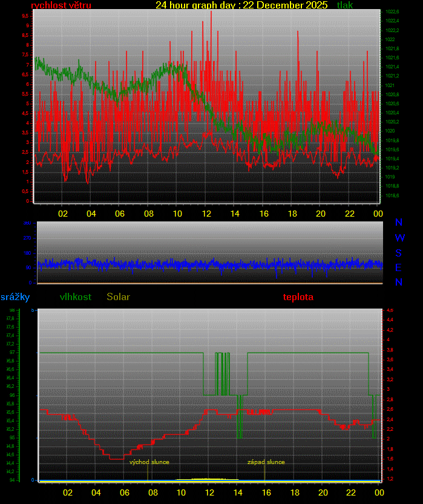Click the "12" hour tick on wind graph axis
The image size is (423, 504).
tap(206, 214)
